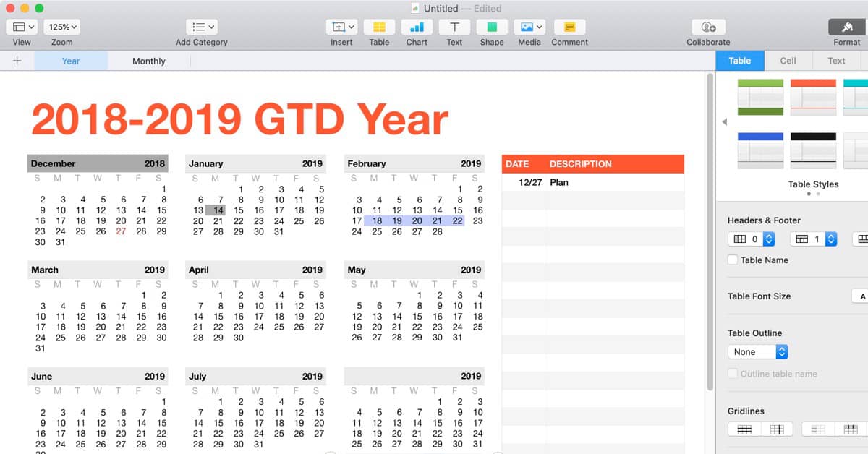This screenshot has width=868, height=454.
Task: Click the February calendar header
Action: click(414, 163)
